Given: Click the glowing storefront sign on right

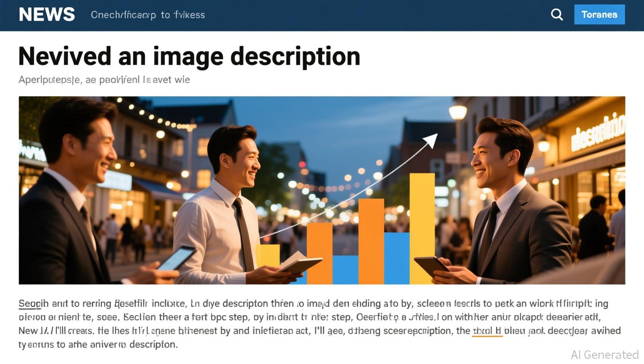Looking at the screenshot, I should point(598,132).
